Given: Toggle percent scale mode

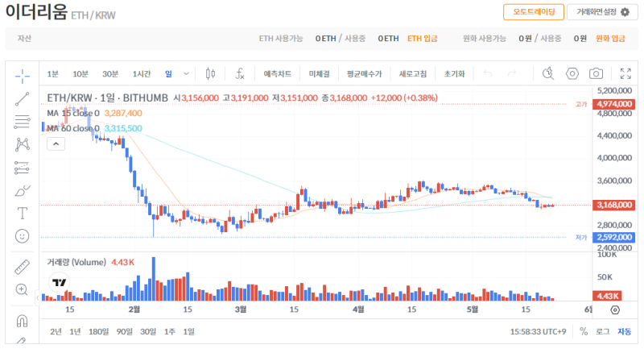Looking at the screenshot, I should tap(584, 331).
